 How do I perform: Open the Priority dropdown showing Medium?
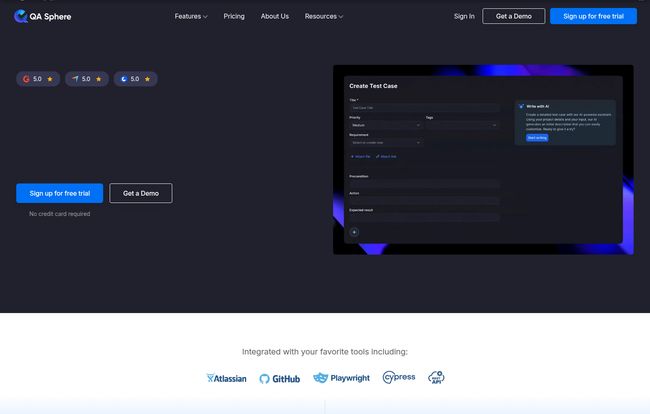386,125
